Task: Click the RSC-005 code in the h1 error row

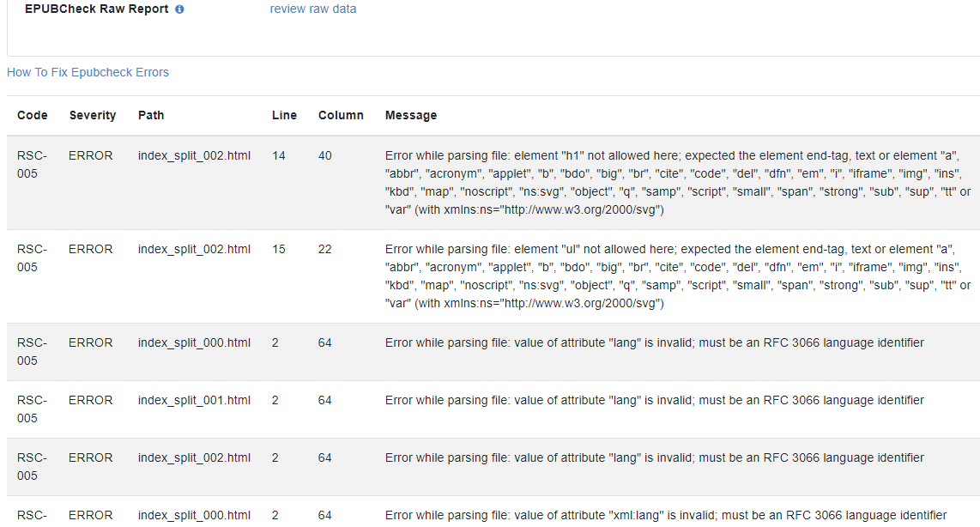Action: [33, 164]
